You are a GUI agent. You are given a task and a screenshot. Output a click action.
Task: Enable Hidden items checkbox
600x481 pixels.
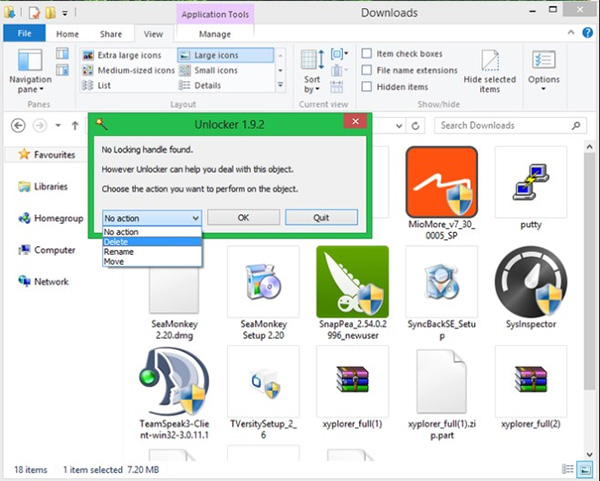[367, 87]
